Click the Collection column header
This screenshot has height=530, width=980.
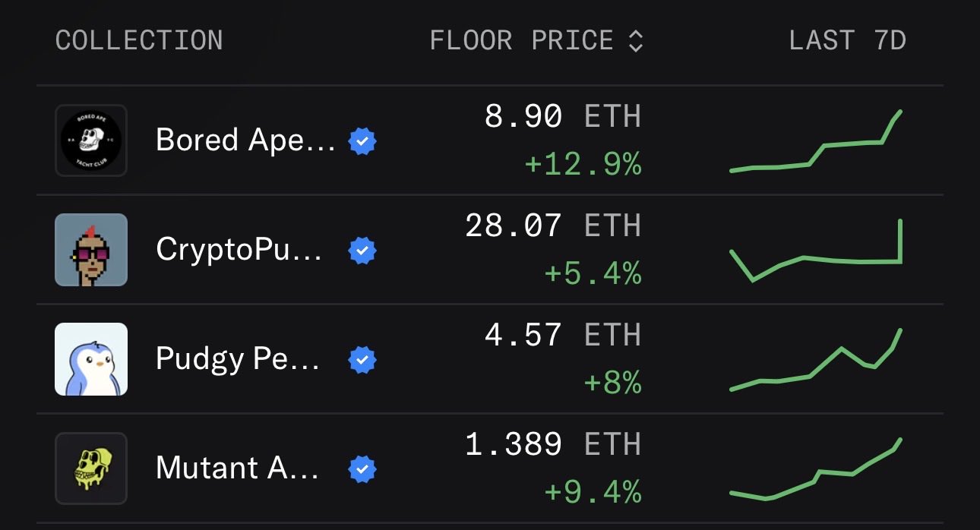pos(139,40)
